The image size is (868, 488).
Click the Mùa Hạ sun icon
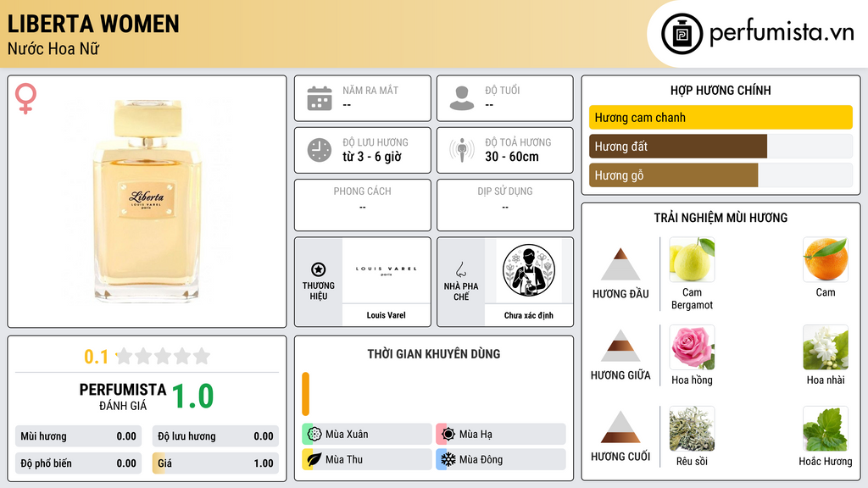point(448,434)
